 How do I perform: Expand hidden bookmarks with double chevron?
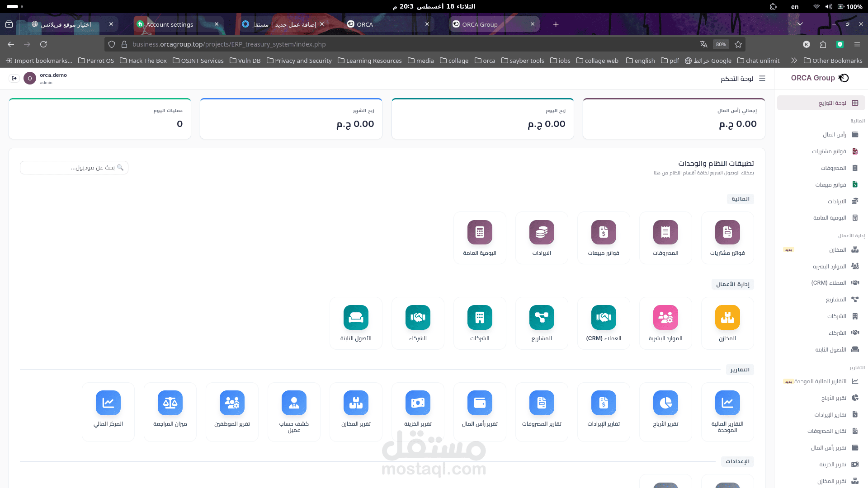[x=794, y=61]
